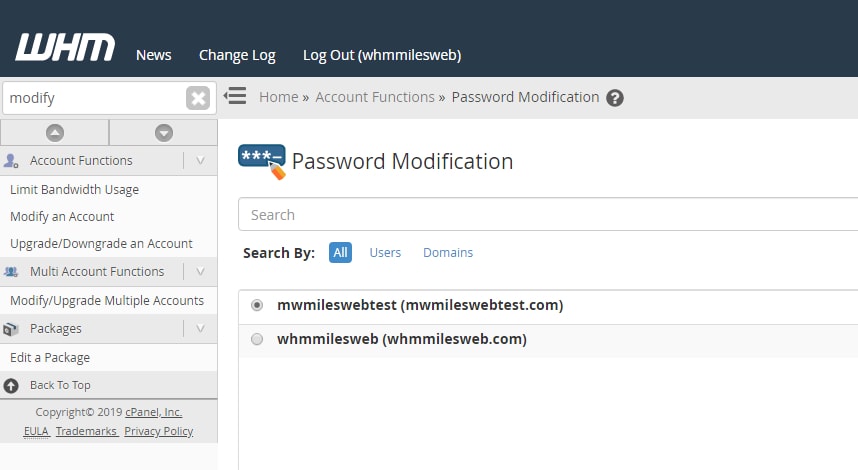Click the account Search input field
This screenshot has width=858, height=470.
[548, 214]
